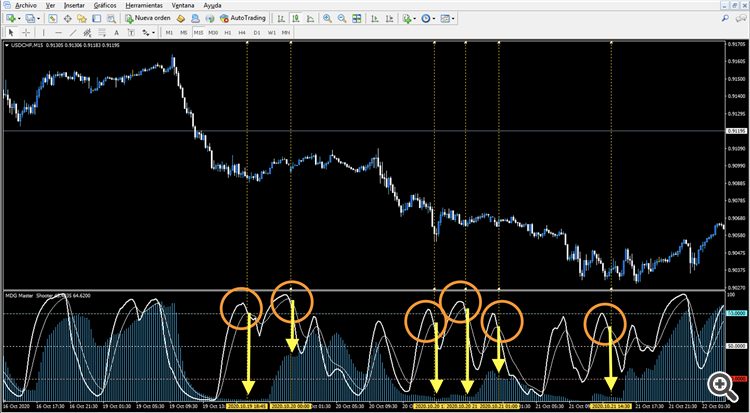Show the Terminal panel icon
This screenshot has width=750, height=413.
pyautogui.click(x=97, y=18)
